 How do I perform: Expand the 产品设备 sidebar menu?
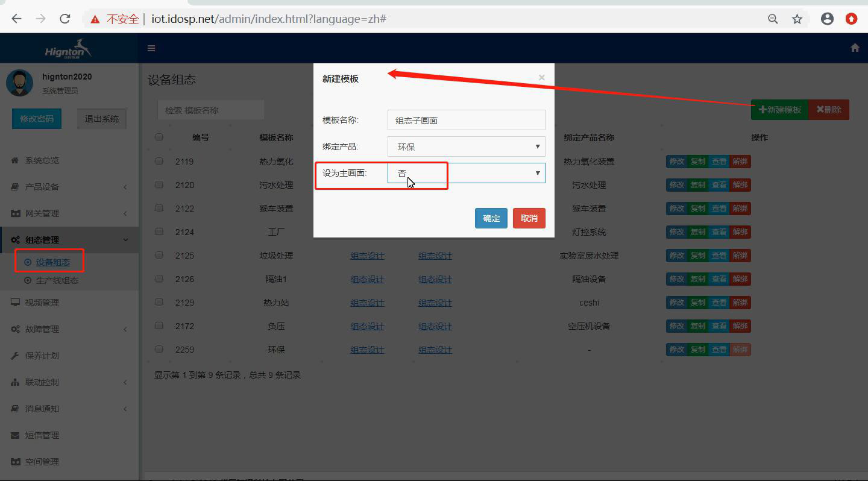42,187
